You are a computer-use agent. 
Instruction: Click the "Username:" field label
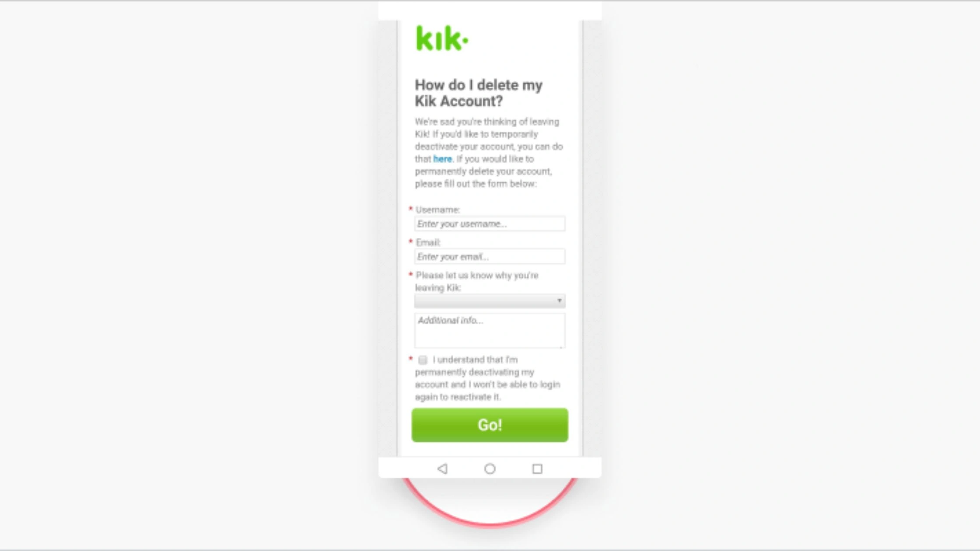coord(437,210)
